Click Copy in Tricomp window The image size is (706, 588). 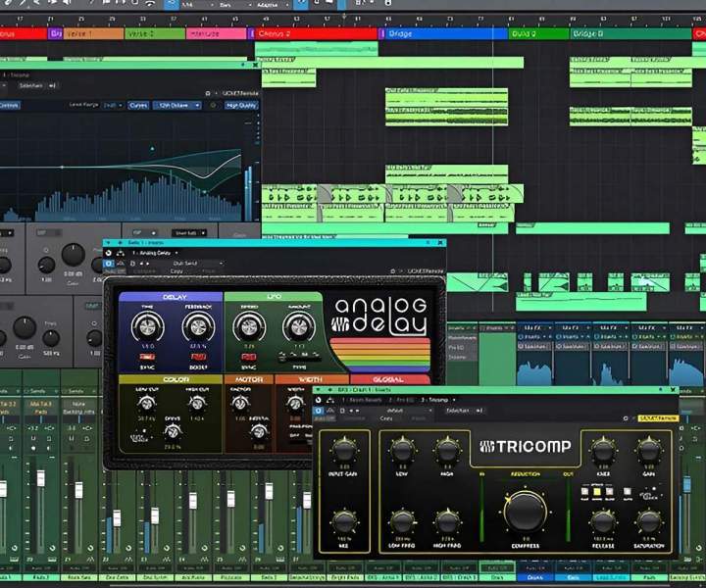pyautogui.click(x=386, y=418)
